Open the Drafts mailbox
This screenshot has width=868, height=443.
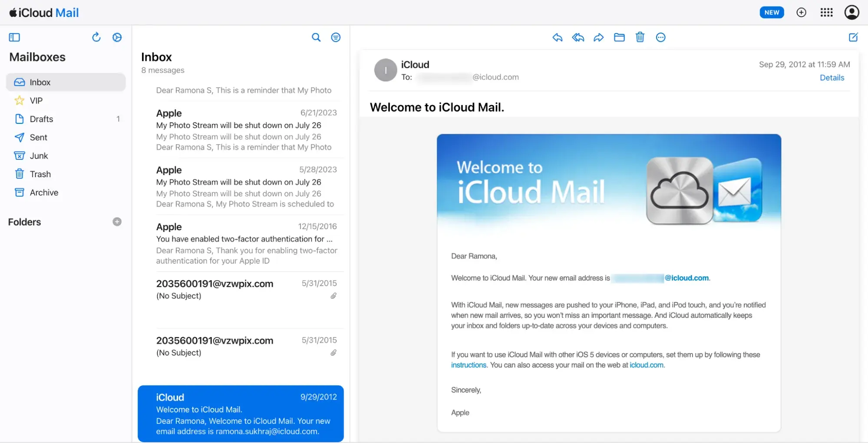[66, 119]
